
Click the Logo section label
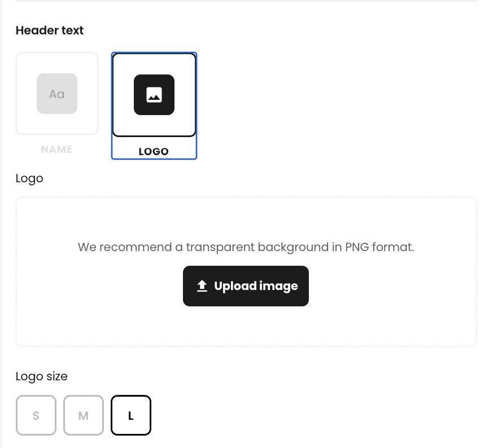[x=29, y=179]
